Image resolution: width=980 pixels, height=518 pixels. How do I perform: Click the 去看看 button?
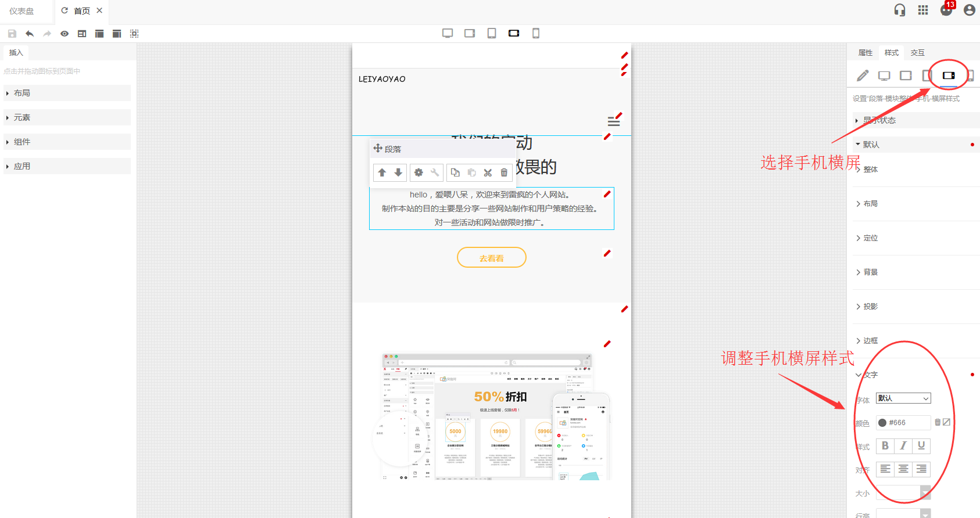[491, 258]
